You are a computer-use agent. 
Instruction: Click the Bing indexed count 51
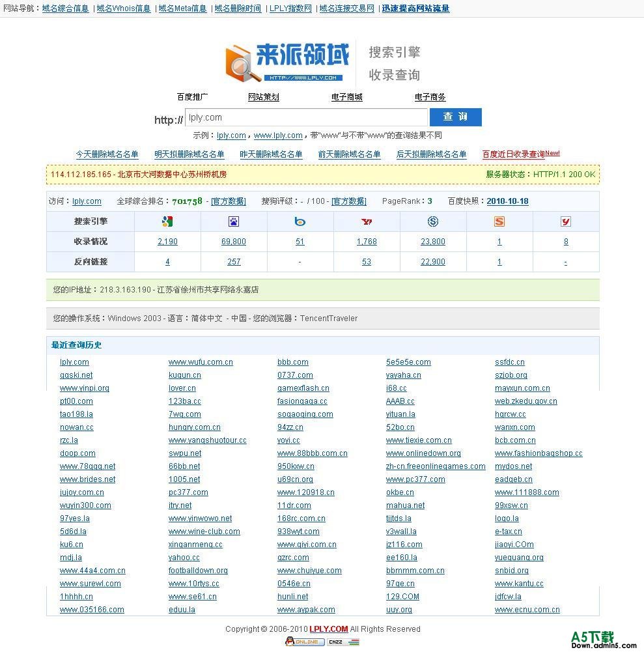point(300,242)
